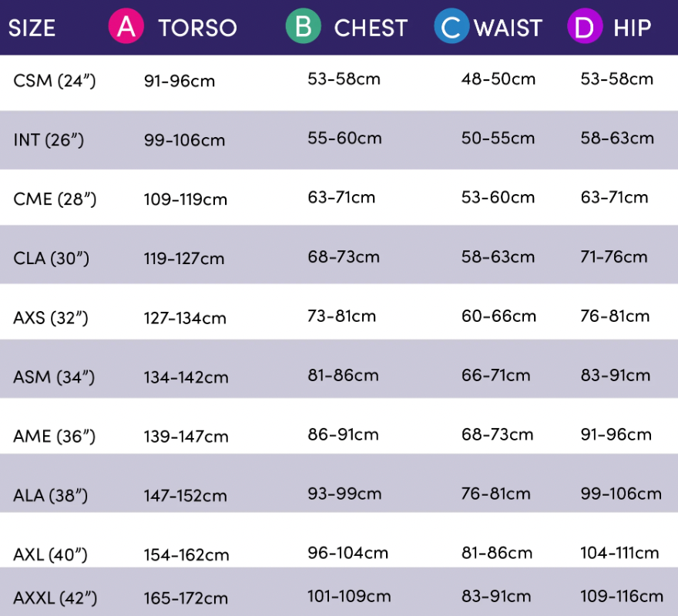Click the purple D circle icon
678x616 pixels.
pyautogui.click(x=585, y=28)
